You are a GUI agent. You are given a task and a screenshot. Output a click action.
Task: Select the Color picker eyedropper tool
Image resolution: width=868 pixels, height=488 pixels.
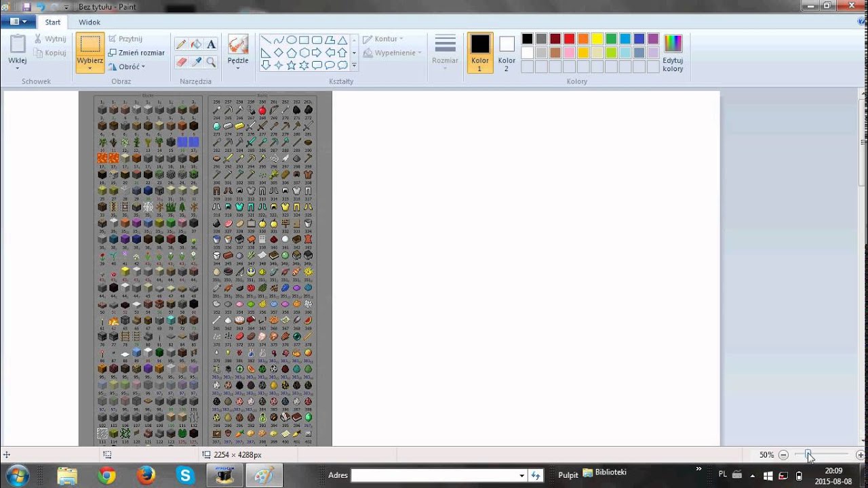pos(196,62)
